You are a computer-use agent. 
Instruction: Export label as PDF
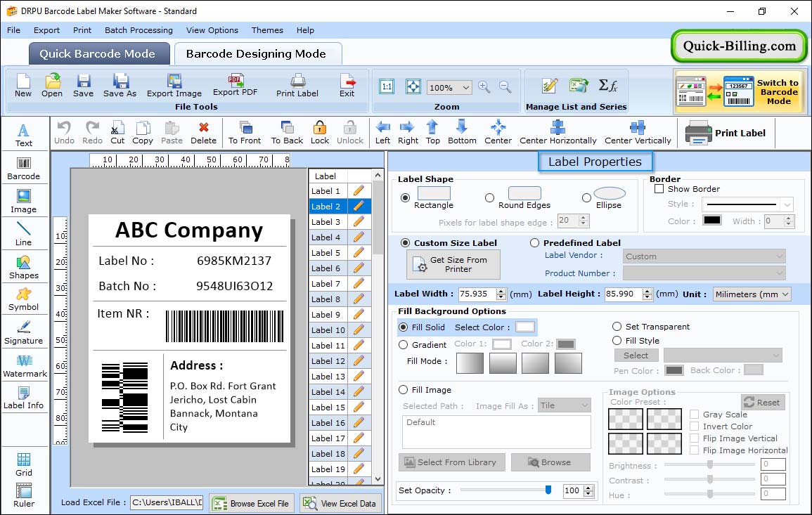point(235,86)
